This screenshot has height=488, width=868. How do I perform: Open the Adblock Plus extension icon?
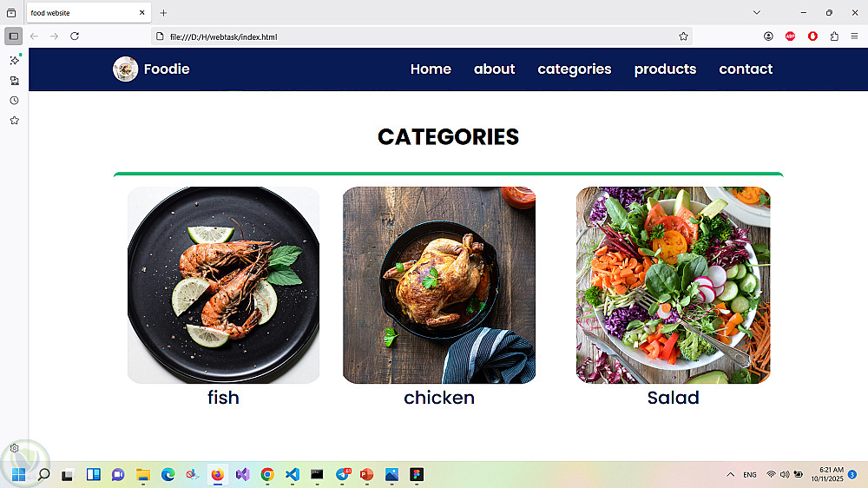tap(790, 36)
